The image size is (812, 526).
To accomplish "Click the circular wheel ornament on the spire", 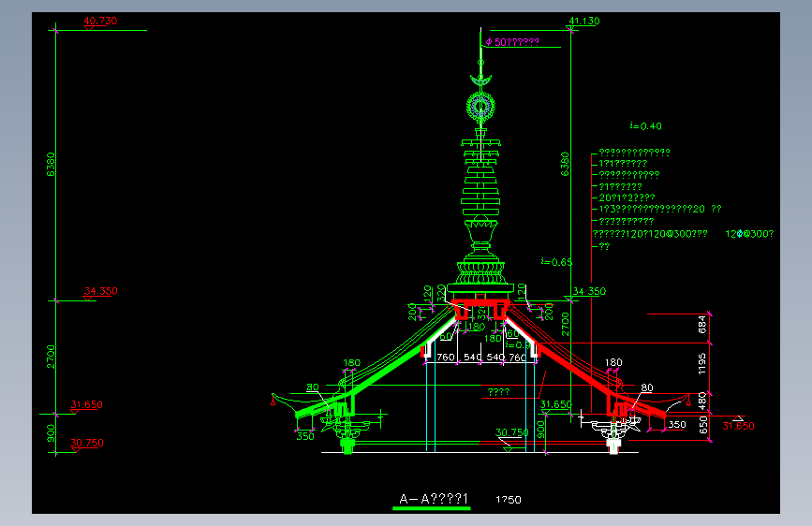I will pos(481,106).
